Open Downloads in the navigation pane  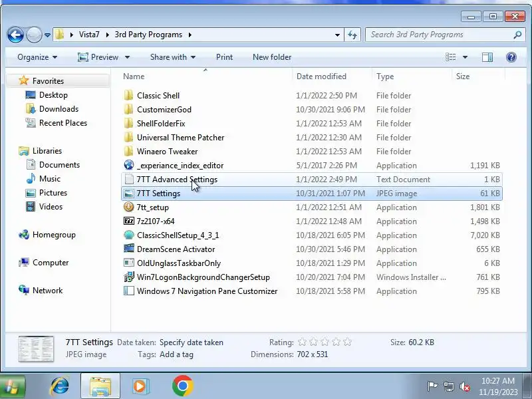click(59, 109)
